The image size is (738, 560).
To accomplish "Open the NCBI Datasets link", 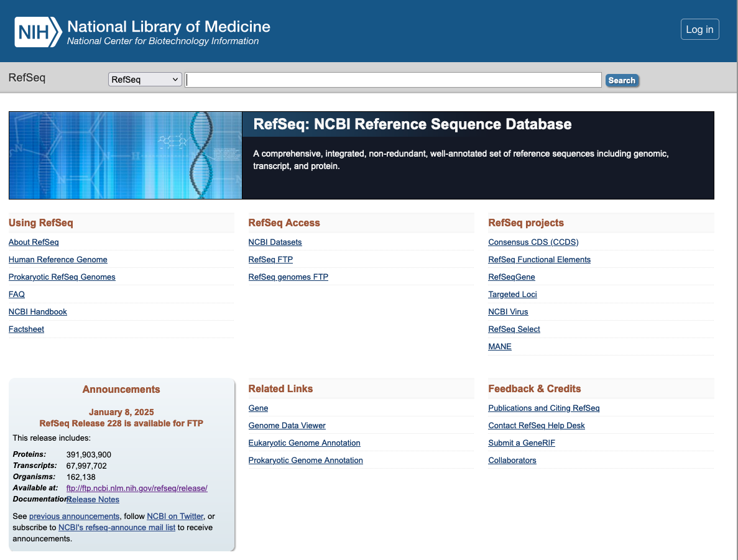I will point(275,242).
